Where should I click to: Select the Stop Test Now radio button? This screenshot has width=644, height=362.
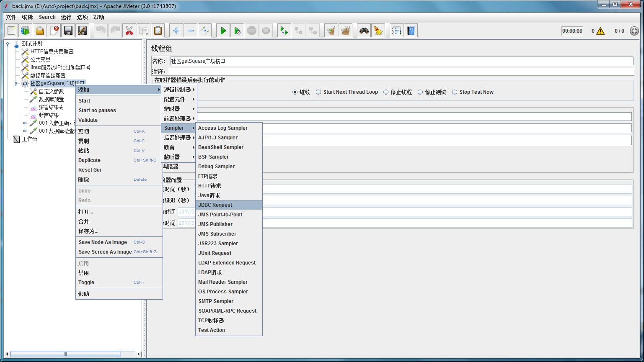pyautogui.click(x=455, y=92)
